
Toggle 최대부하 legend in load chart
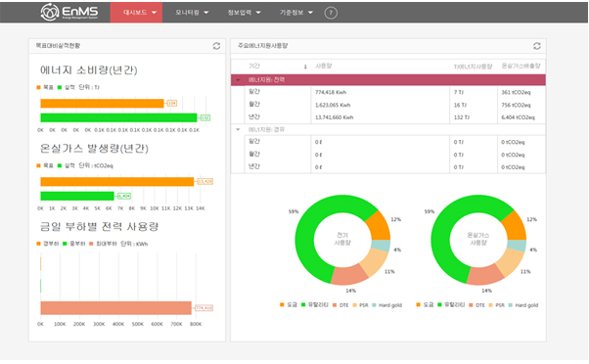(103, 244)
